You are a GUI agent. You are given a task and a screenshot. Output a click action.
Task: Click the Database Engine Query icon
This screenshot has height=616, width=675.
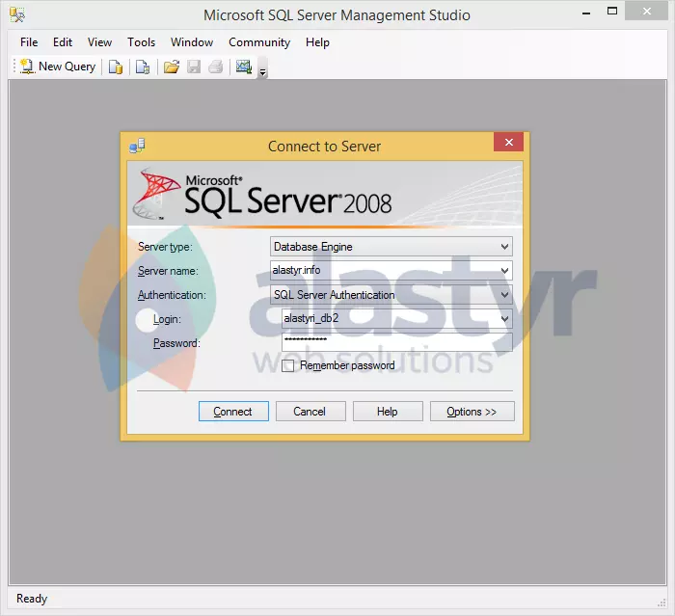point(116,67)
